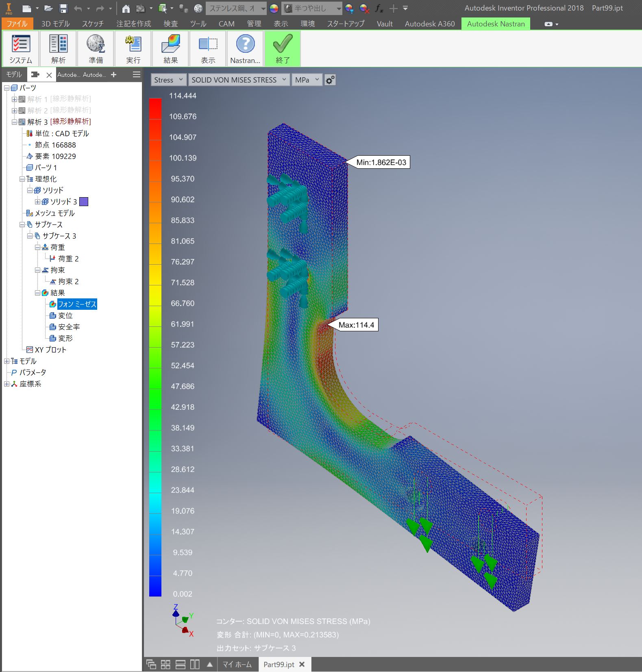This screenshot has width=642, height=672.
Task: Collapse the 結果 node
Action: [37, 293]
